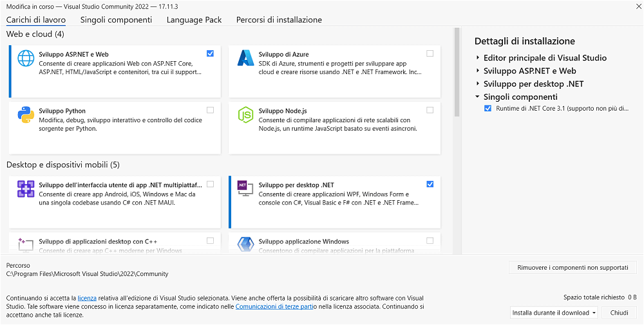The image size is (644, 325).
Task: Click Sviluppo di applicazioni desktop con C++ title
Action: click(x=98, y=241)
